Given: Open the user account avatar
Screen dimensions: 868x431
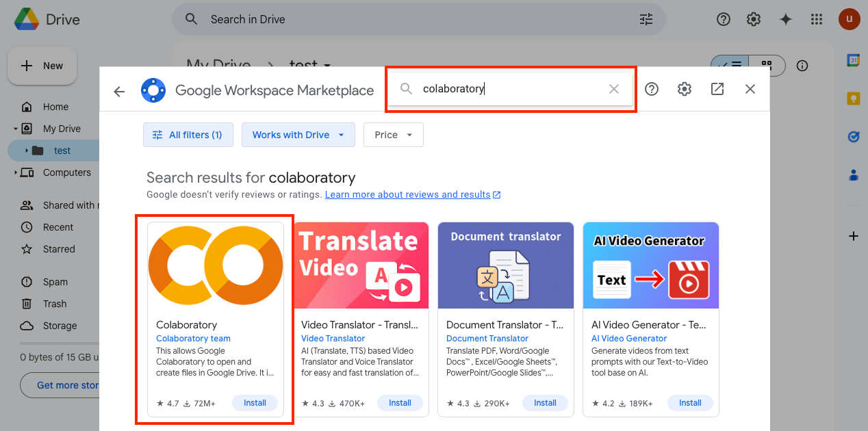Looking at the screenshot, I should [x=849, y=19].
